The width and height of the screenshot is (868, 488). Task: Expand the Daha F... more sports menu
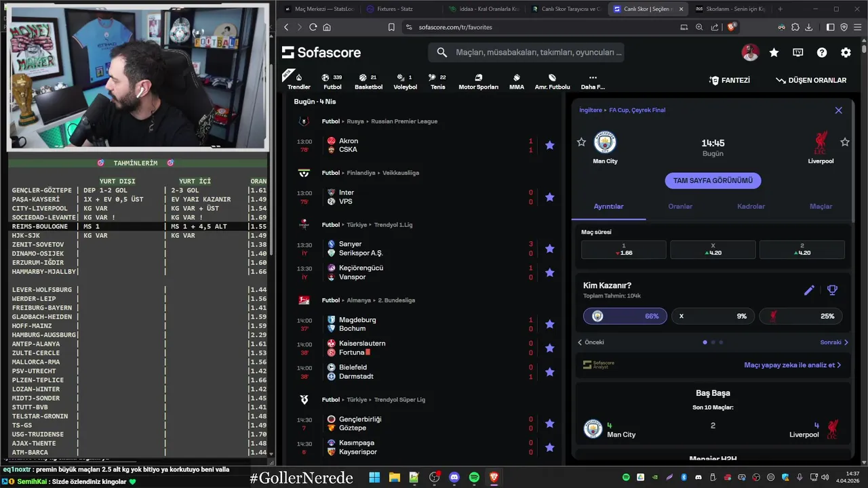click(x=593, y=81)
